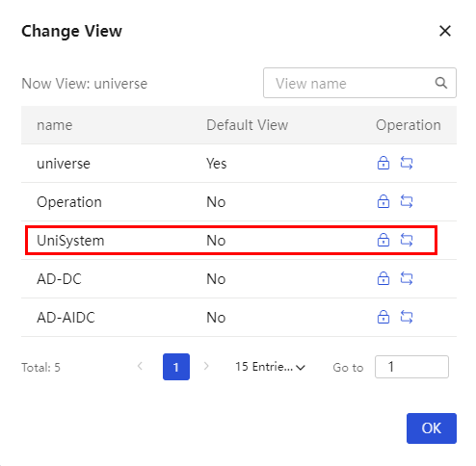Click the search magnifier icon
476x466 pixels.
[x=441, y=83]
